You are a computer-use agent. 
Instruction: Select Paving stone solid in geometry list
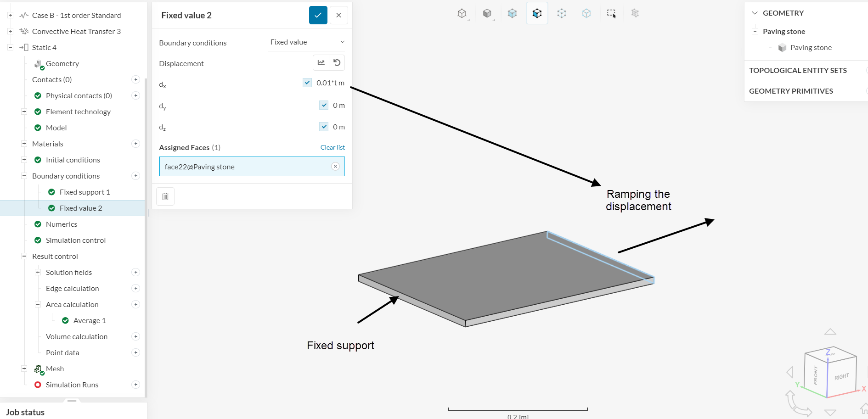(811, 47)
